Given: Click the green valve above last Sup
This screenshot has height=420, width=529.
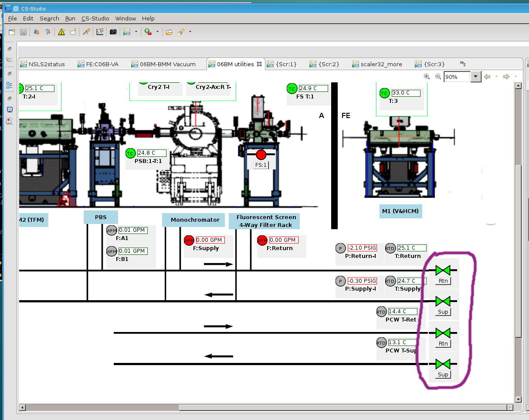Looking at the screenshot, I should click(x=443, y=364).
